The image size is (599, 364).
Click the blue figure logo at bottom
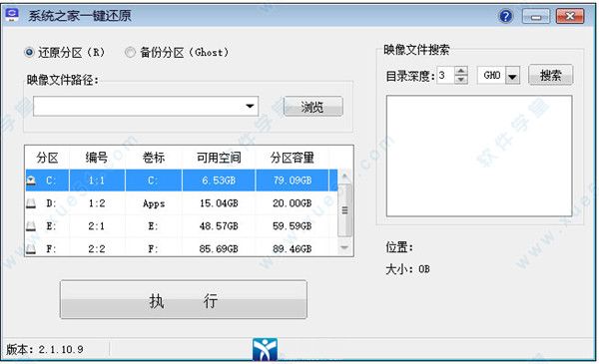tap(265, 349)
